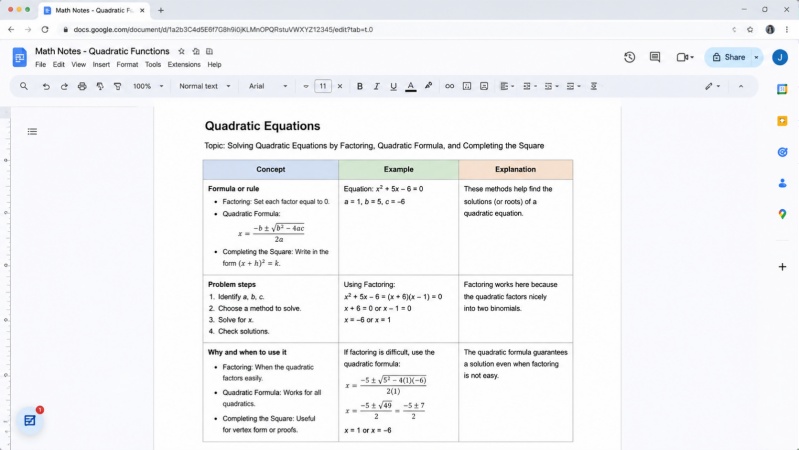Open the zoom level dropdown at 100%
The width and height of the screenshot is (799, 450).
pos(148,86)
